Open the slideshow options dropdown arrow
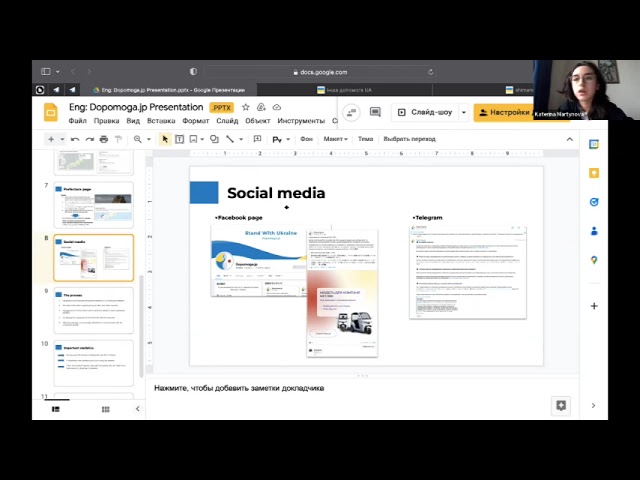This screenshot has height=480, width=640. tap(462, 113)
